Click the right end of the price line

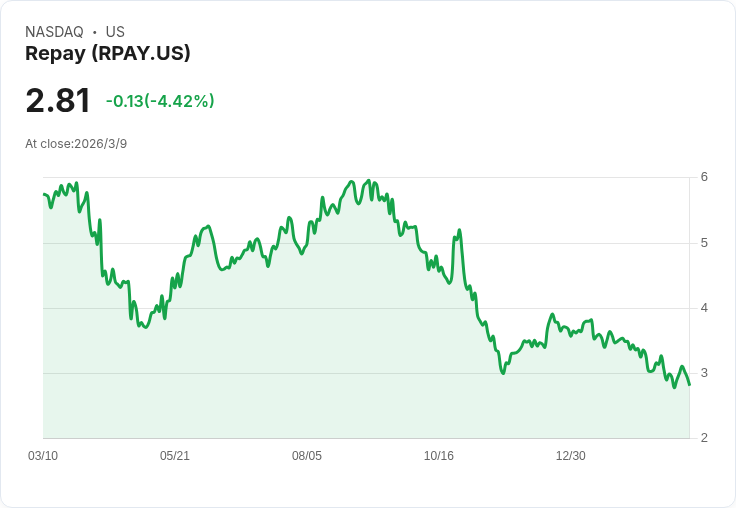[x=689, y=385]
